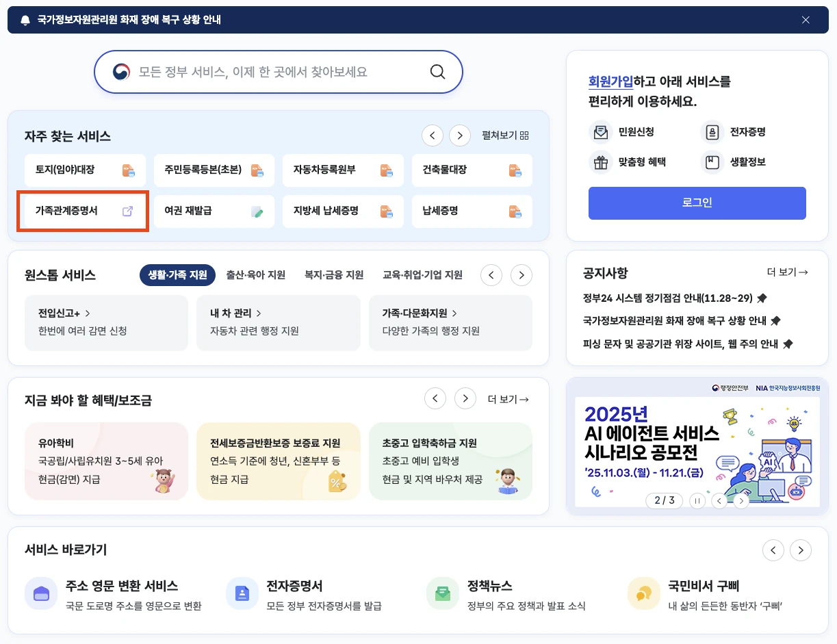
Task: Select the 맞춤형 혜택 gift icon
Action: 601,162
